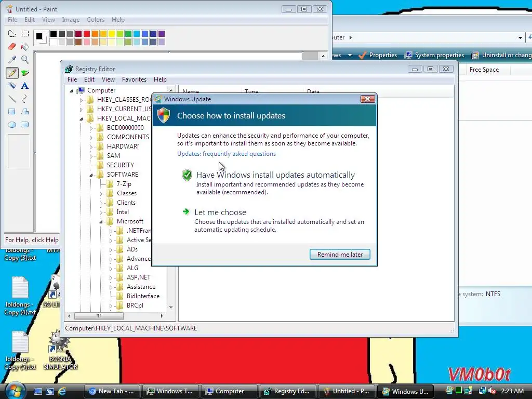532x399 pixels.
Task: Select the Airbrush tool in Paint
Action: [12, 86]
